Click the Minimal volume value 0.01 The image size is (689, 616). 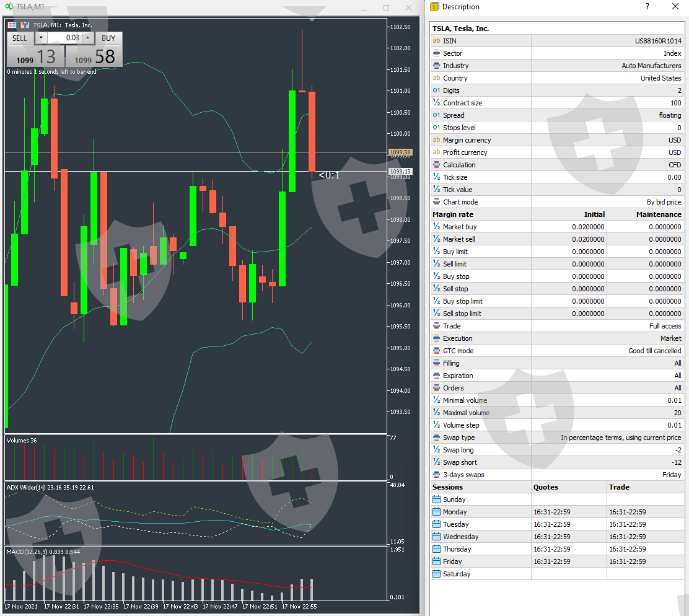coord(674,400)
